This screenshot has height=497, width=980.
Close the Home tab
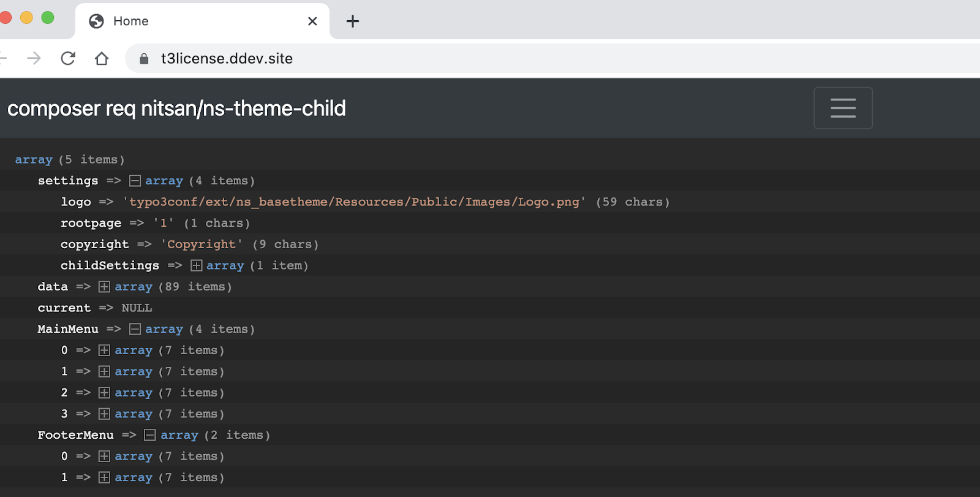(312, 21)
